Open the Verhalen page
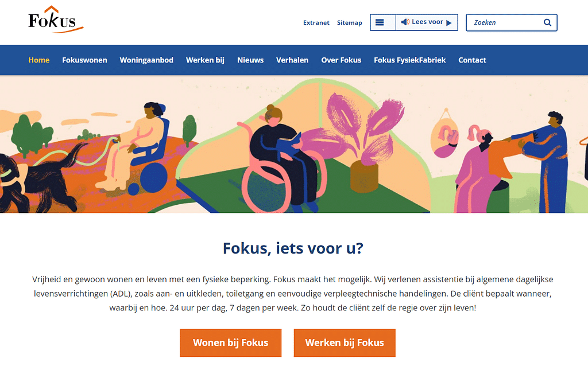Viewport: 588px width, 366px height. [x=292, y=60]
